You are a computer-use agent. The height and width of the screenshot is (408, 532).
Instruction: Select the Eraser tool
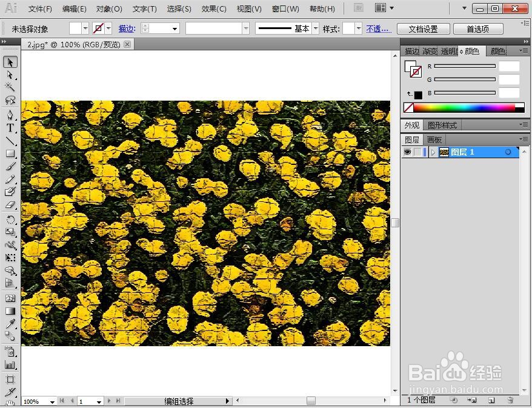coord(10,205)
